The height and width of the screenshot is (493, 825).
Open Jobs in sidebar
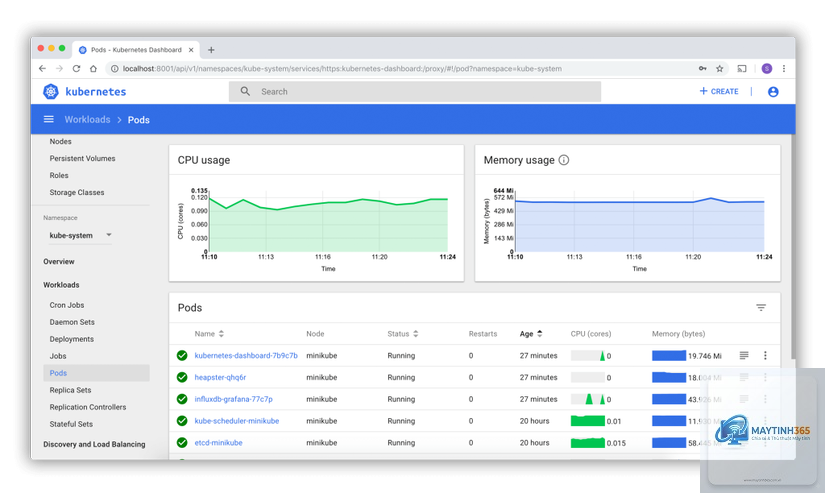pyautogui.click(x=58, y=356)
